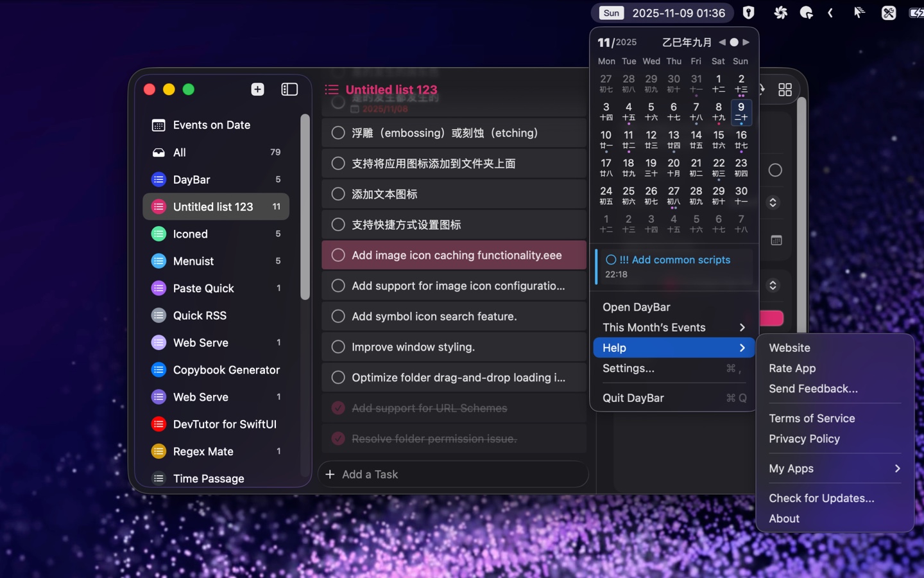Click Add a Task field
Screen dimensions: 924x578
point(452,475)
